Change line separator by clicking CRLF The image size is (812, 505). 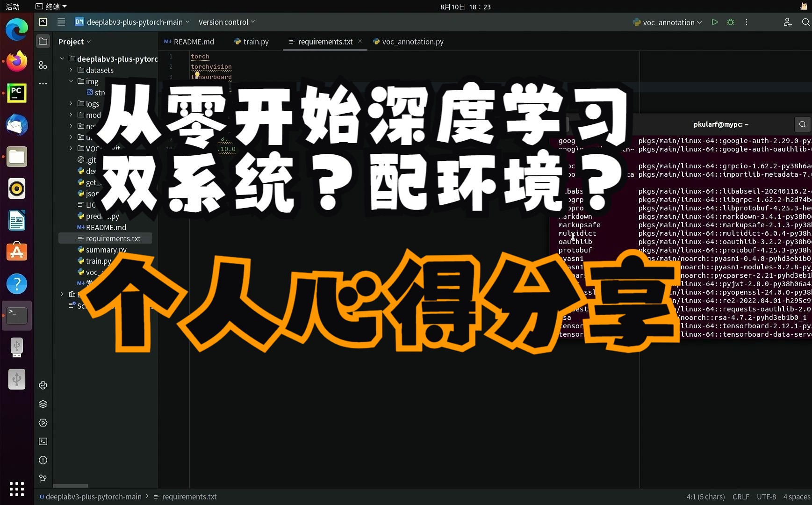[x=741, y=497]
